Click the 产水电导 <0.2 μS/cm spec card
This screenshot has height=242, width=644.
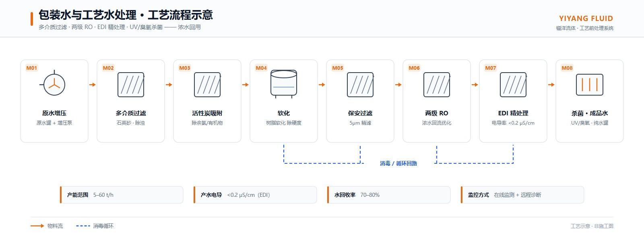coord(255,195)
